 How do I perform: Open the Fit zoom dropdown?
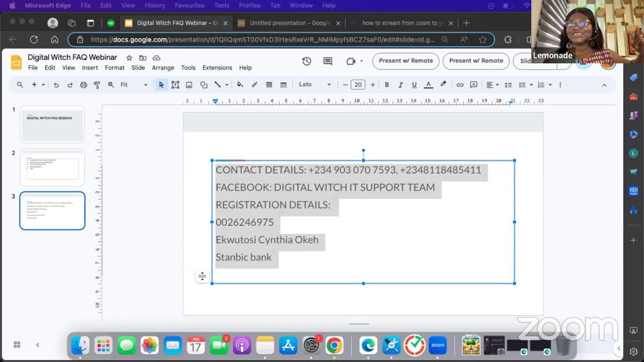coord(134,85)
